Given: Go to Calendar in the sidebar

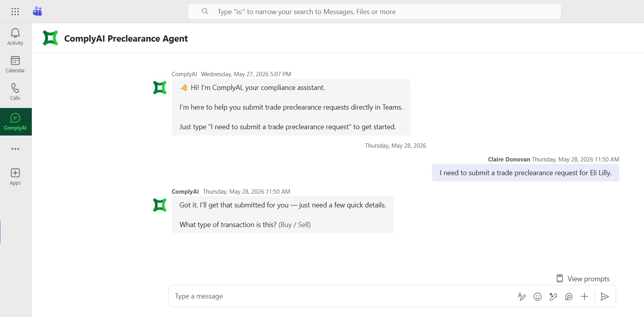Looking at the screenshot, I should coord(15,64).
